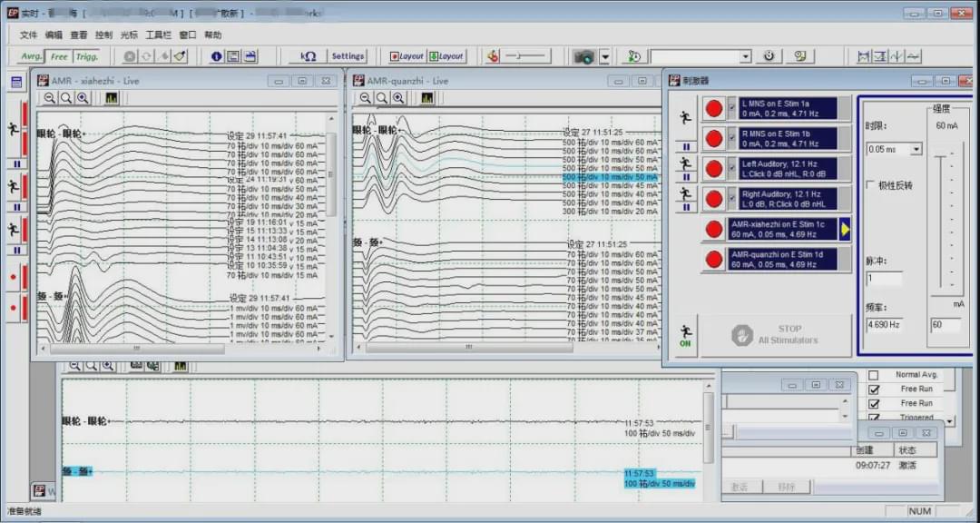
Task: Click the camera snapshot icon in toolbar
Action: tap(584, 56)
